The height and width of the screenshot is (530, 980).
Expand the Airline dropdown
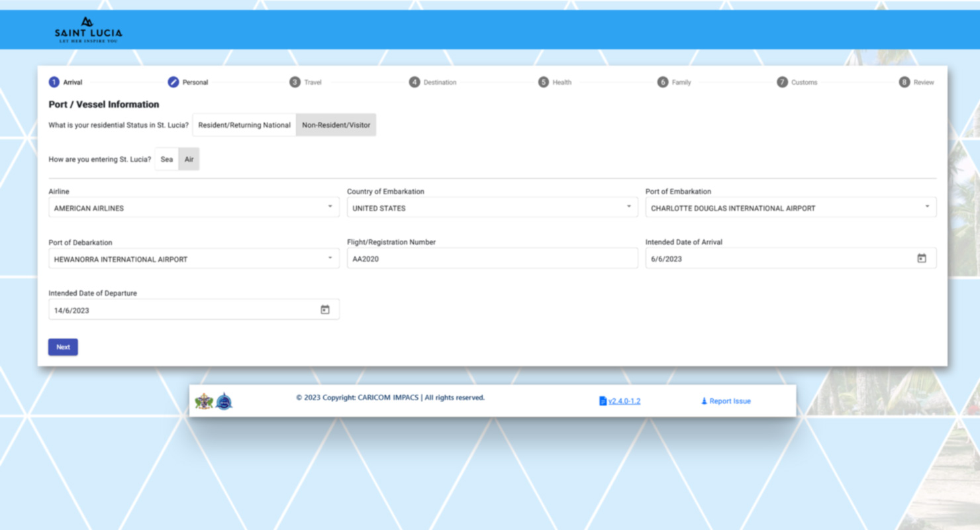193,208
